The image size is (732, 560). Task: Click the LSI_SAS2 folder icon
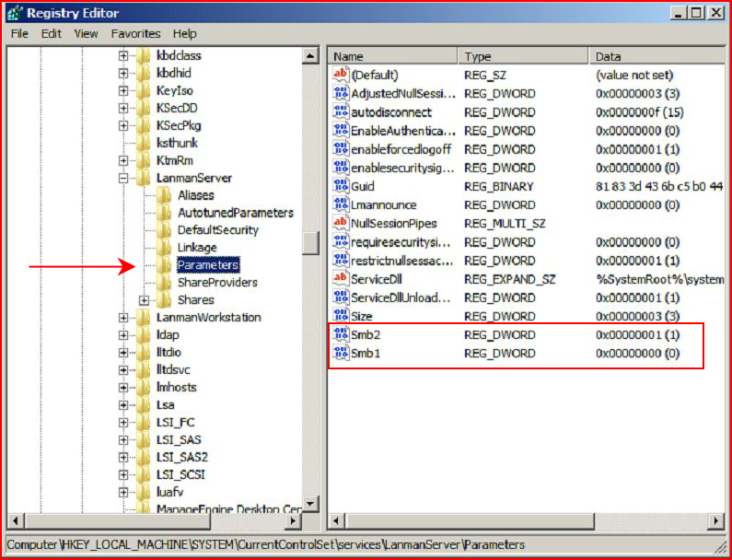point(143,457)
